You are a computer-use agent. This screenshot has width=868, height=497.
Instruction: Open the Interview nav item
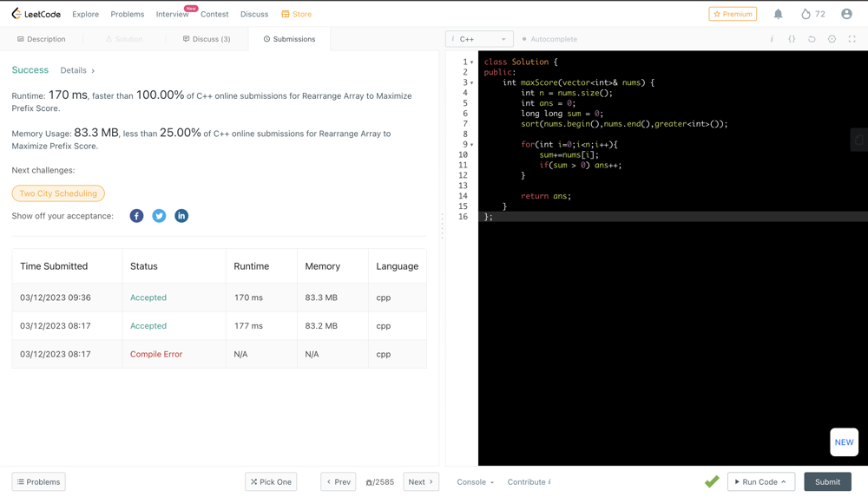[172, 14]
